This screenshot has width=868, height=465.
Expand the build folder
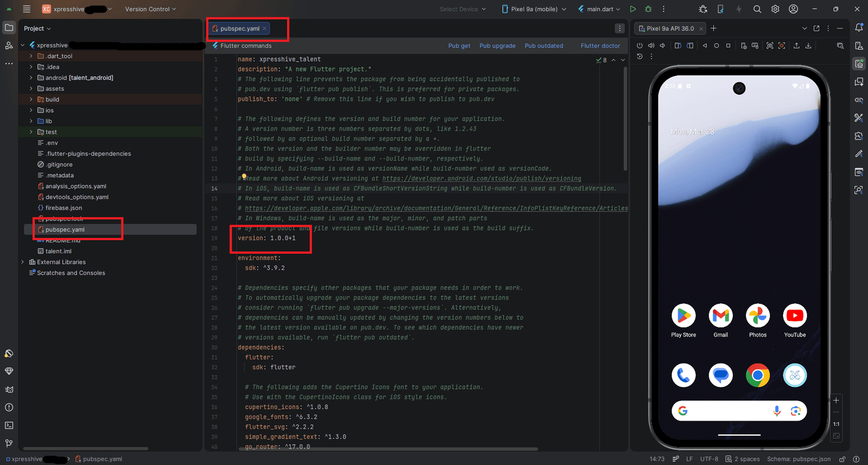31,99
